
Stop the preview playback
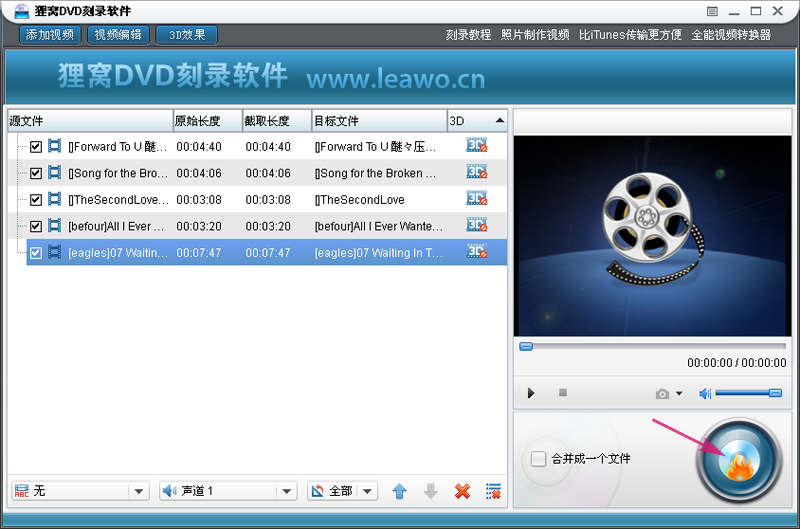pyautogui.click(x=563, y=393)
